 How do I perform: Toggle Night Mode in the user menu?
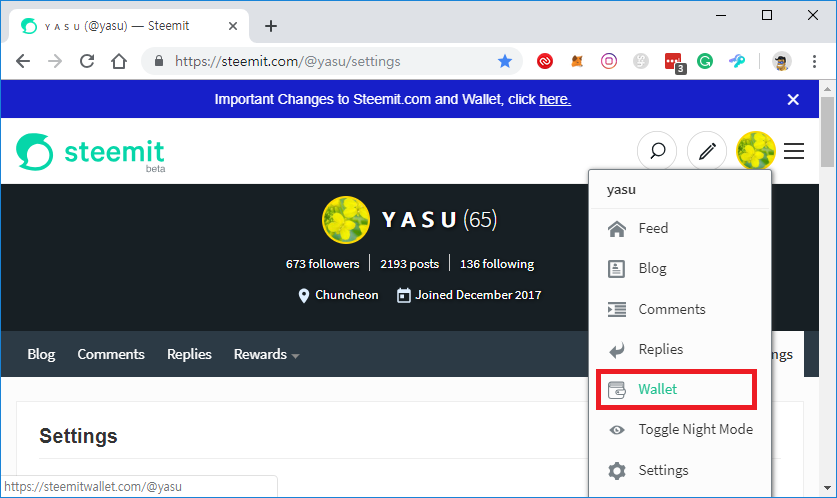pyautogui.click(x=680, y=430)
